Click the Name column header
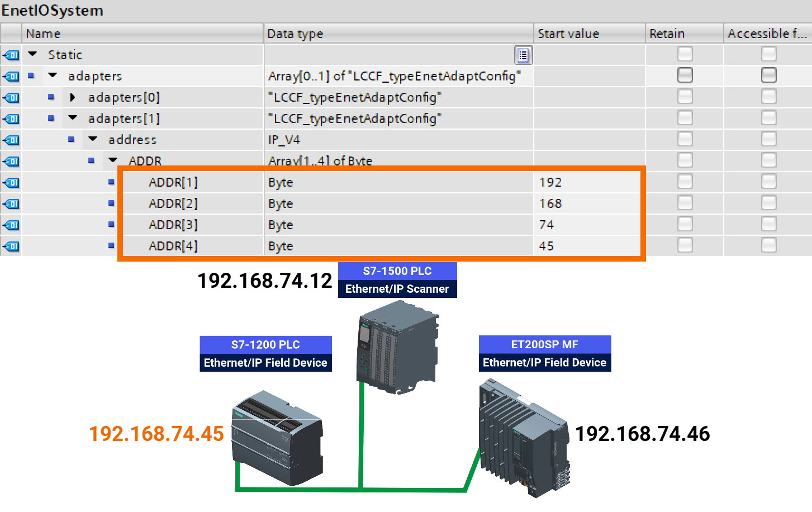The image size is (812, 512). point(143,34)
